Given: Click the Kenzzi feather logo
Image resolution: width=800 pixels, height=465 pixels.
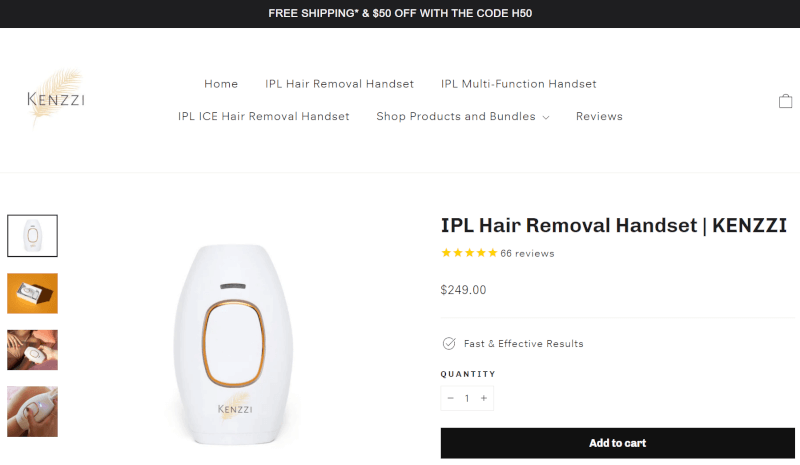Looking at the screenshot, I should 56,97.
